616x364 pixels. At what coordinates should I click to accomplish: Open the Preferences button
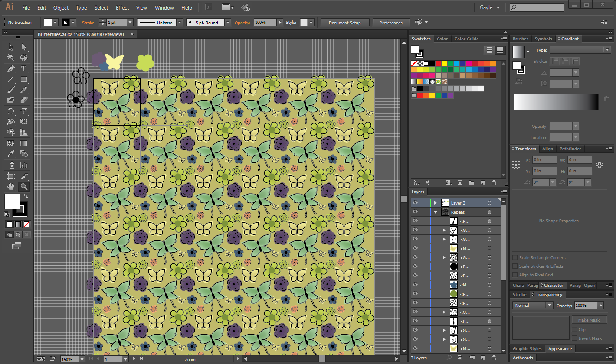click(x=391, y=23)
